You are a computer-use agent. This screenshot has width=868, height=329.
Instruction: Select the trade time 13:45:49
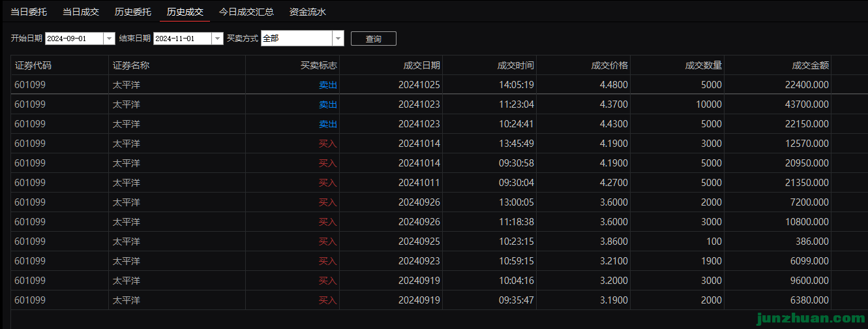pos(516,144)
